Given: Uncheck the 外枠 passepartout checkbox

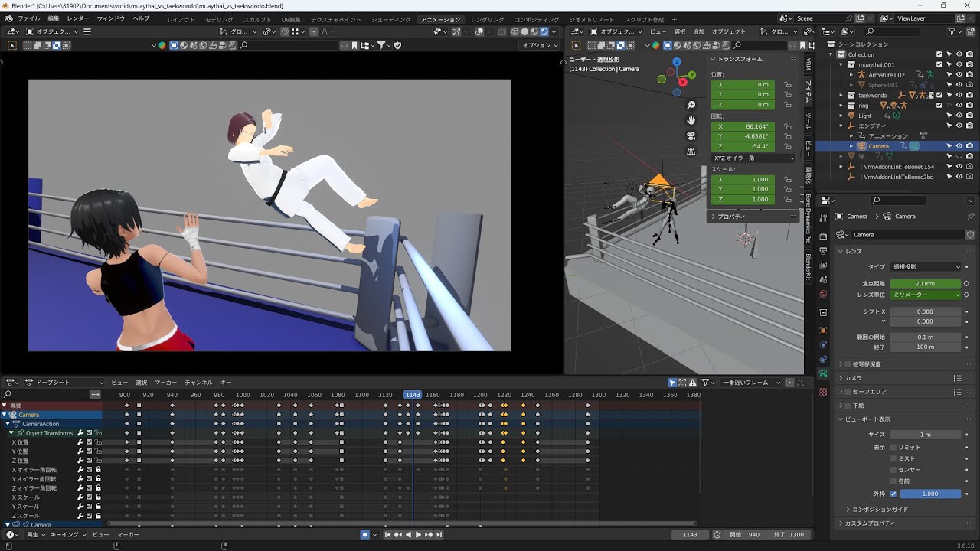Looking at the screenshot, I should pyautogui.click(x=893, y=494).
